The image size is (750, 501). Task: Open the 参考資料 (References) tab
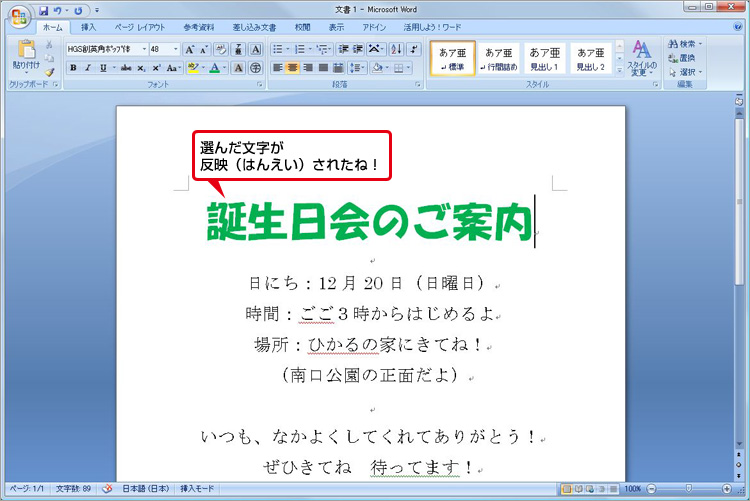coord(199,27)
